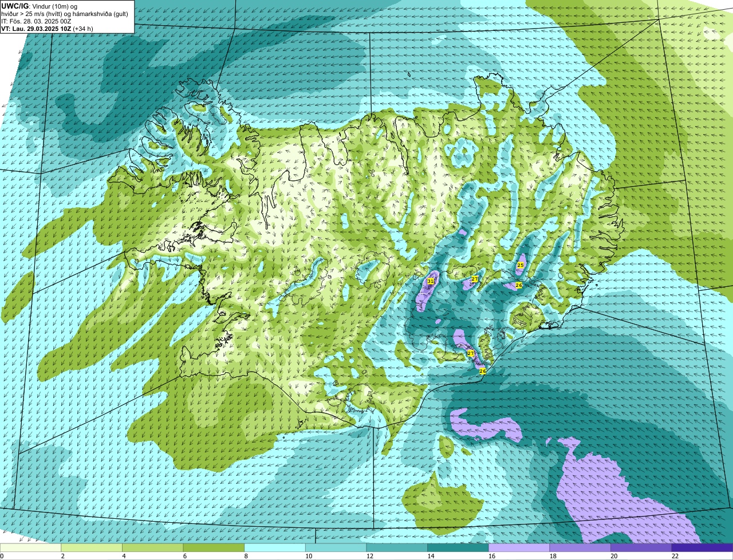Screen dimensions: 733x560
Task: Click the legend scale number 10
Action: [x=309, y=556]
